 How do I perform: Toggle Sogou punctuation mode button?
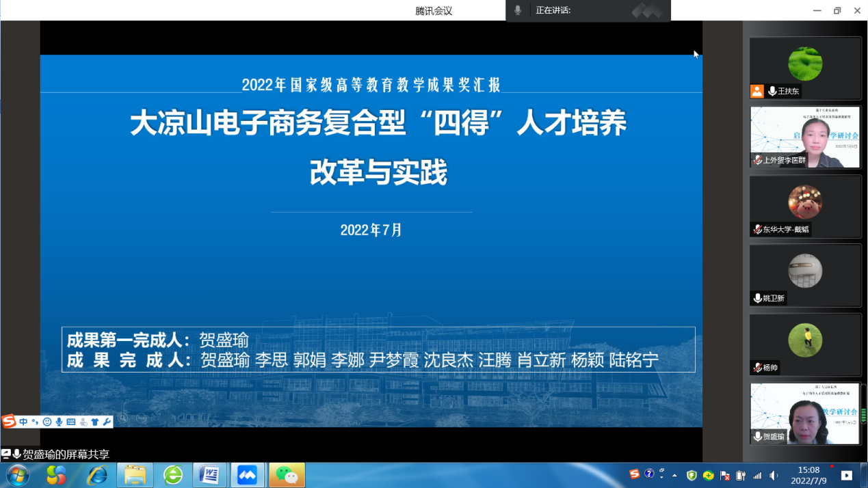coord(35,422)
